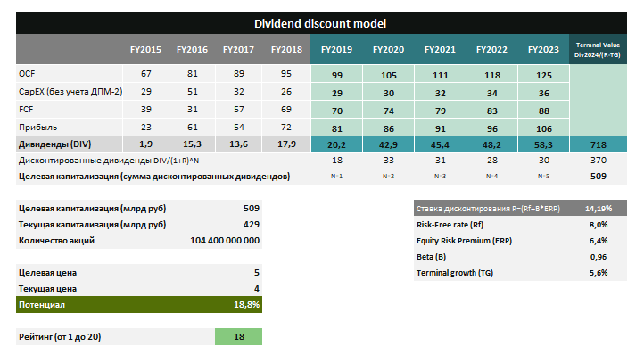The image size is (644, 363).
Task: Click the Equity Risk Premium value 6,4%
Action: [x=599, y=241]
